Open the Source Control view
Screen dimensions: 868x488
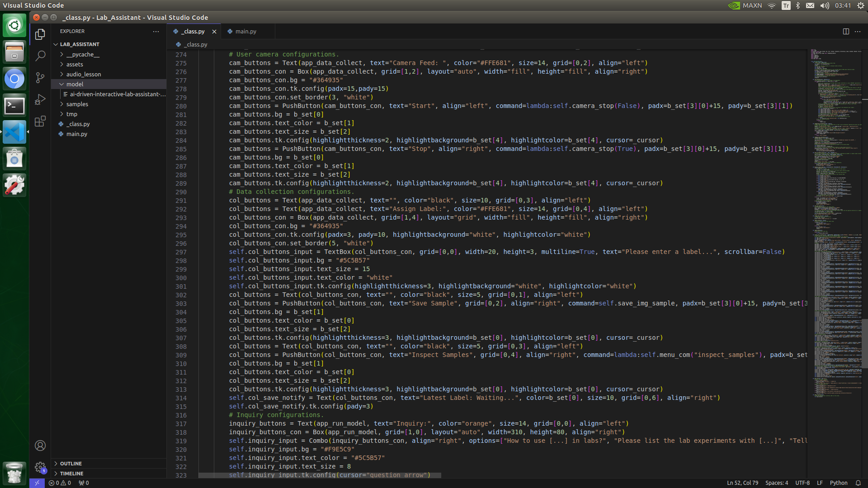(x=40, y=78)
